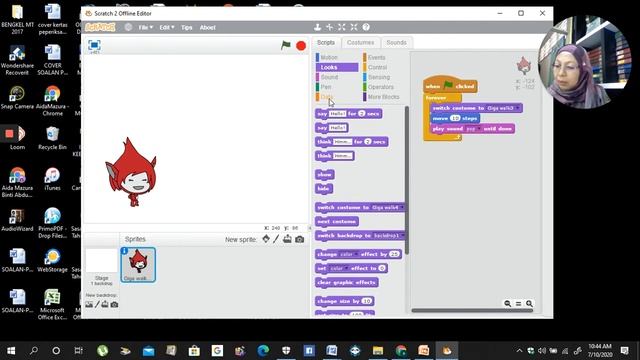Open backdrop dropdown on switch backdrop block
The height and width of the screenshot is (360, 640).
tap(402, 236)
